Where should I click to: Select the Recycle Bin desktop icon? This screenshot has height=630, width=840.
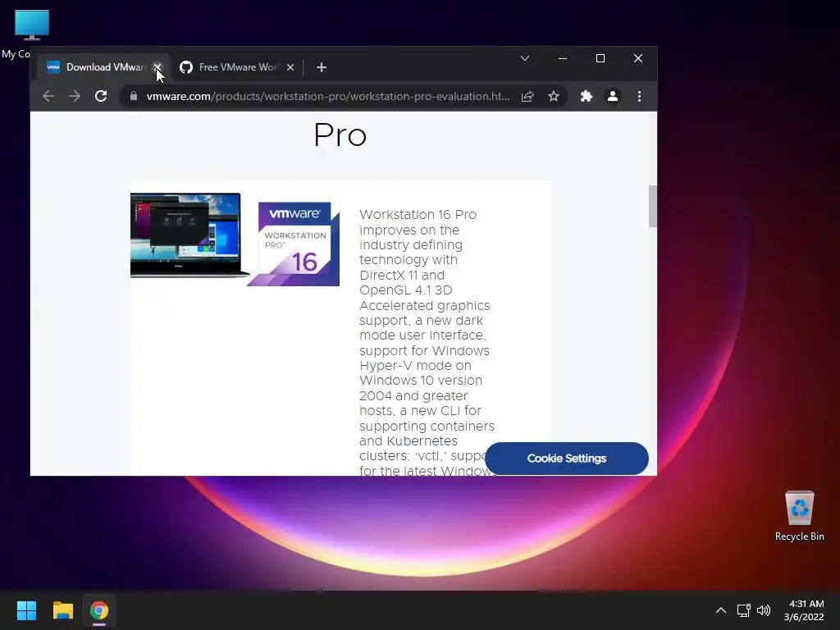point(799,515)
